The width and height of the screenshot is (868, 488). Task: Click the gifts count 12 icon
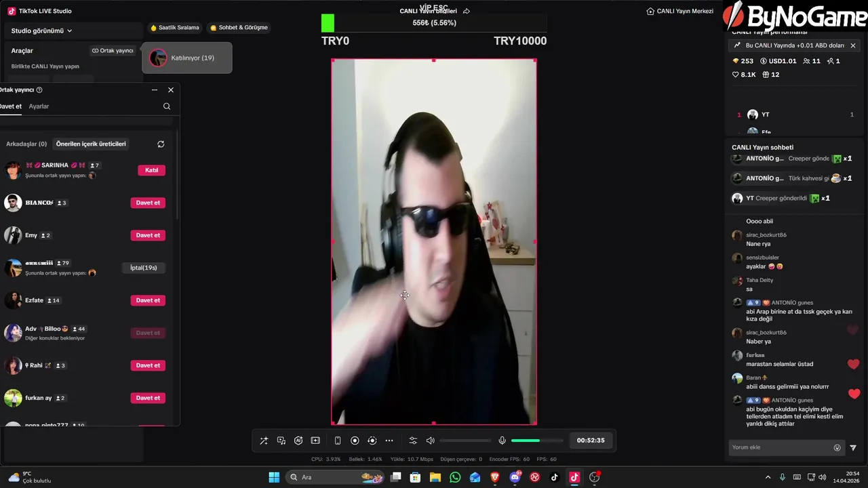point(771,75)
